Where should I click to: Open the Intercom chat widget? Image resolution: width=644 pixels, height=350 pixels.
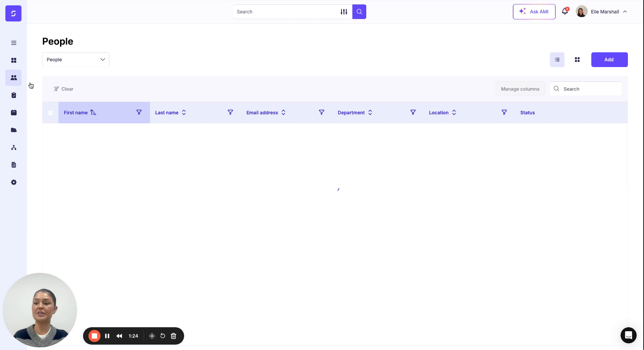[x=628, y=335]
